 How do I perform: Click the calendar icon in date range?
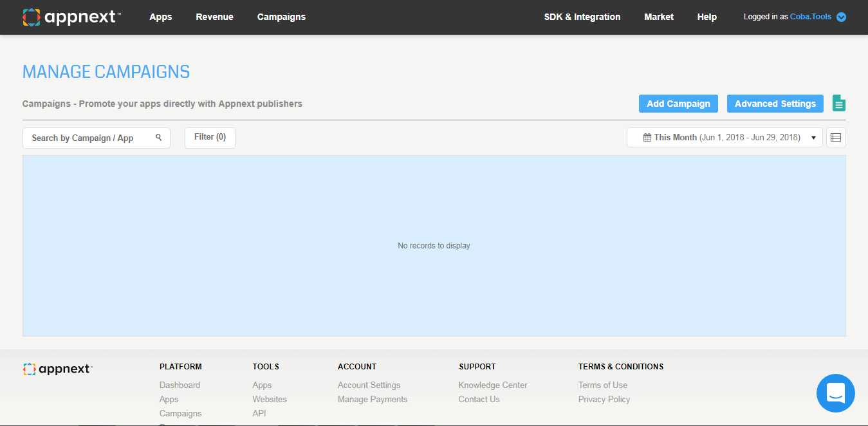647,138
